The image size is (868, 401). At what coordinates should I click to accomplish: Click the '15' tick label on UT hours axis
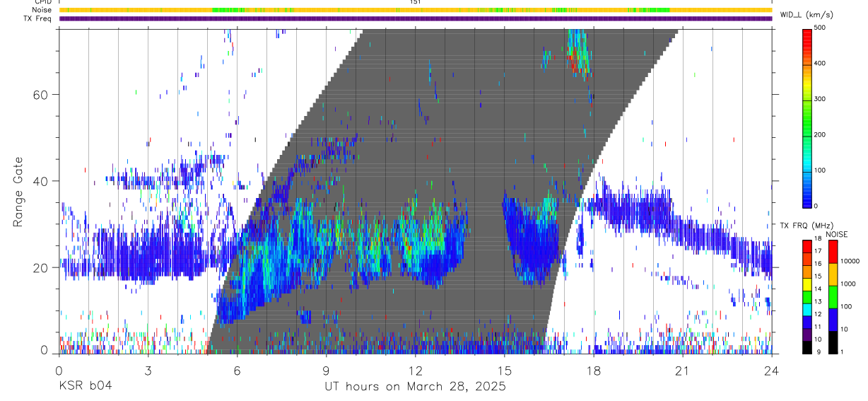[x=504, y=371]
